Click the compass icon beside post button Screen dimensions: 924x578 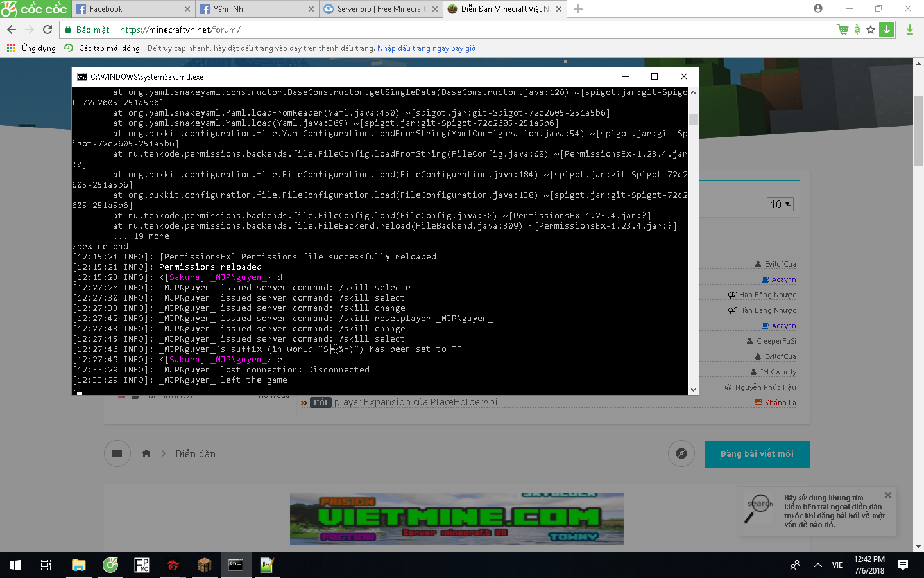coord(681,453)
